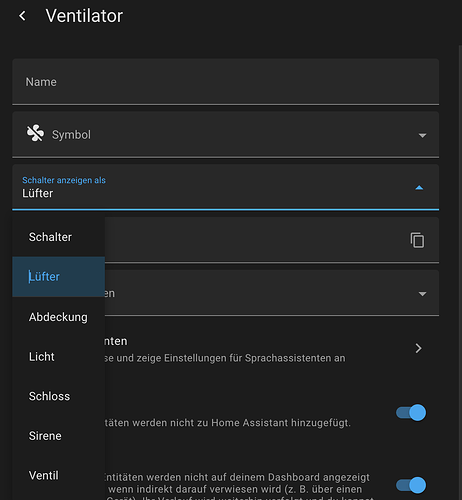The width and height of the screenshot is (462, 500).
Task: Click the fan symbol icon
Action: click(x=35, y=133)
